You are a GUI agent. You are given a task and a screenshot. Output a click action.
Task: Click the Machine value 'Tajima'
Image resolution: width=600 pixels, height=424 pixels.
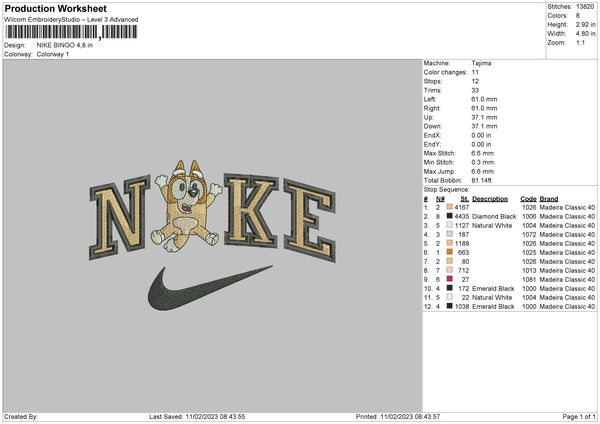coord(481,63)
